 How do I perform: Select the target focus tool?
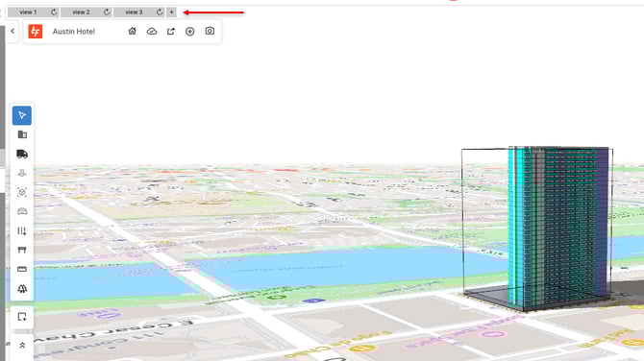[22, 192]
